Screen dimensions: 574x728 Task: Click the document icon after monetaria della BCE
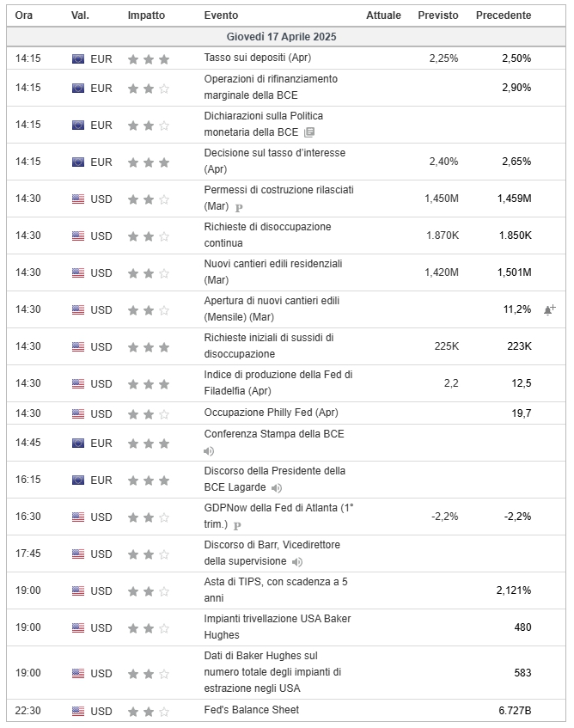pos(309,132)
